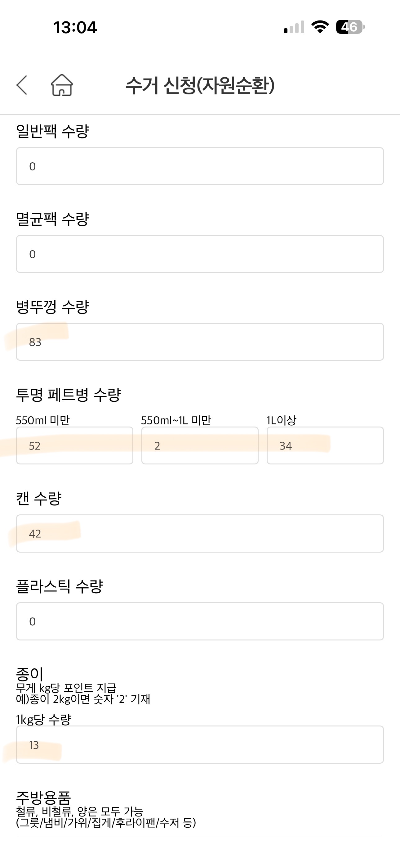Focus the 플라스틱 수량 input field
Image resolution: width=400 pixels, height=868 pixels.
[x=200, y=621]
